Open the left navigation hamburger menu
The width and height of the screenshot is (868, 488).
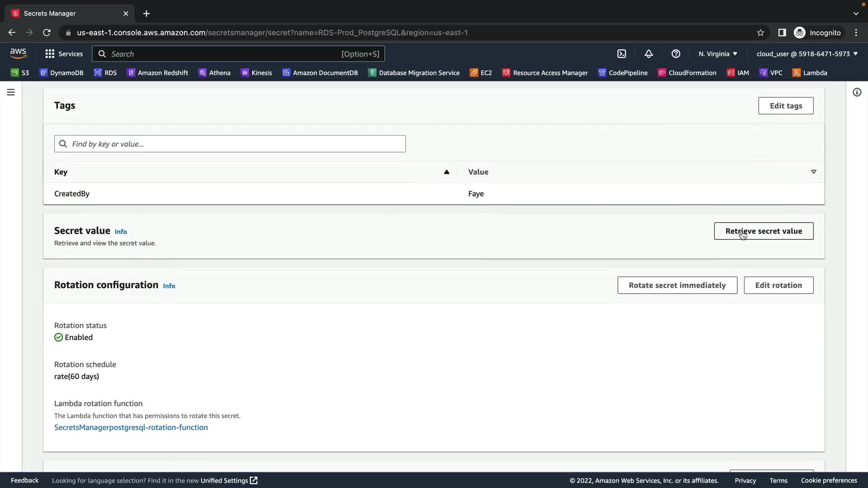[x=11, y=92]
